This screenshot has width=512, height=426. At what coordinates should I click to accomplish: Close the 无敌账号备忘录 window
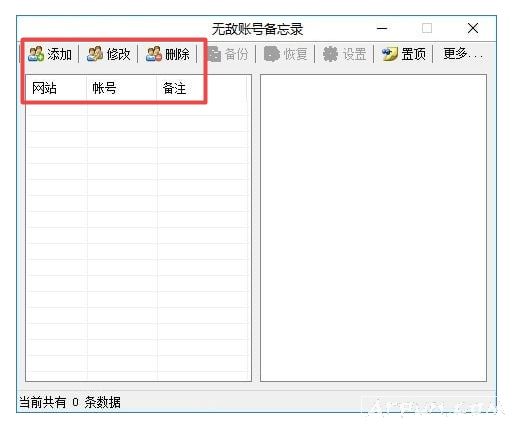pyautogui.click(x=473, y=28)
